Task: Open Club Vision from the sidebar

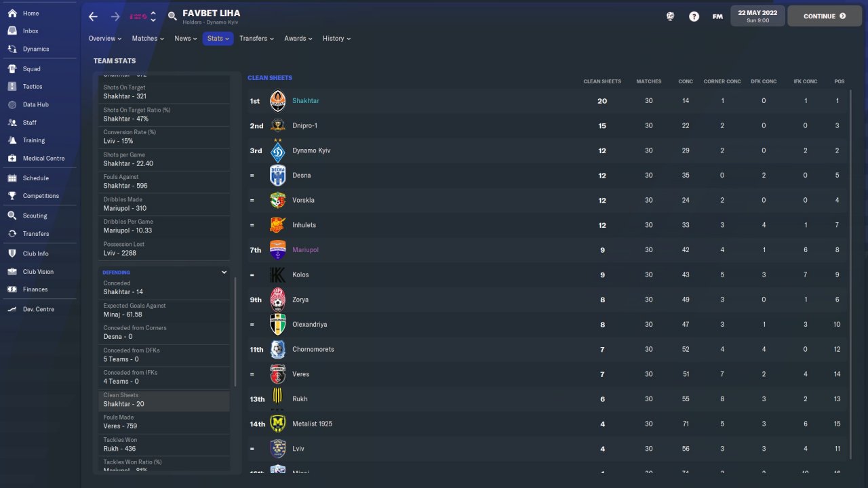Action: (38, 272)
